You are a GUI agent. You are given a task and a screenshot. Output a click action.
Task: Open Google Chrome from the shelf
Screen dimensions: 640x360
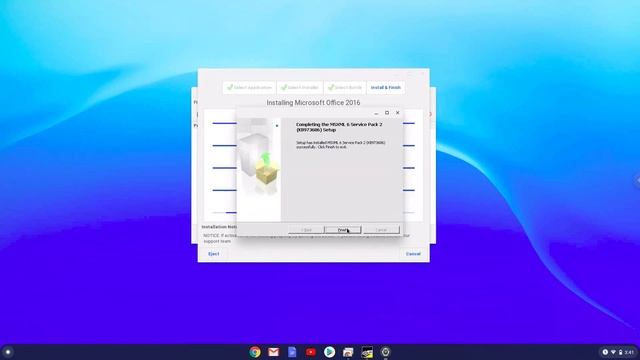coord(255,352)
